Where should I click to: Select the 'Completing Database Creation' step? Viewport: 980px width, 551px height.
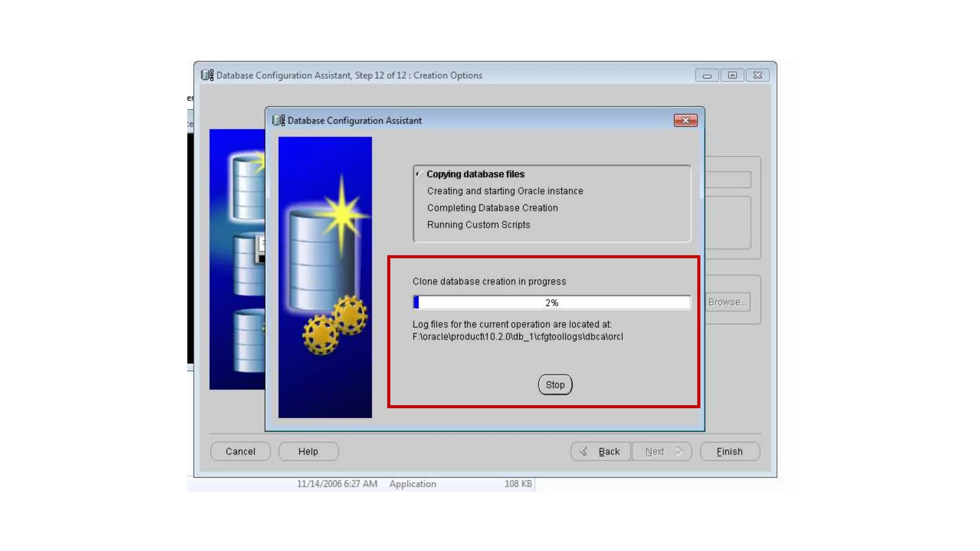[492, 208]
